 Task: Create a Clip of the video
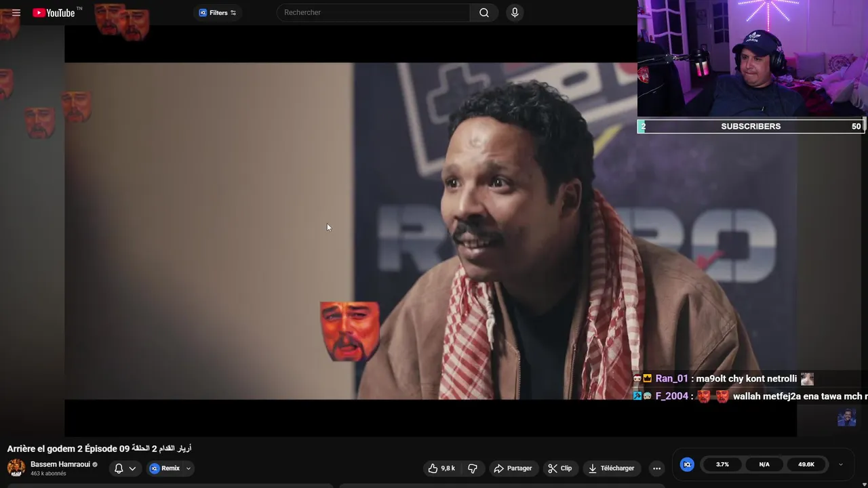(560, 468)
